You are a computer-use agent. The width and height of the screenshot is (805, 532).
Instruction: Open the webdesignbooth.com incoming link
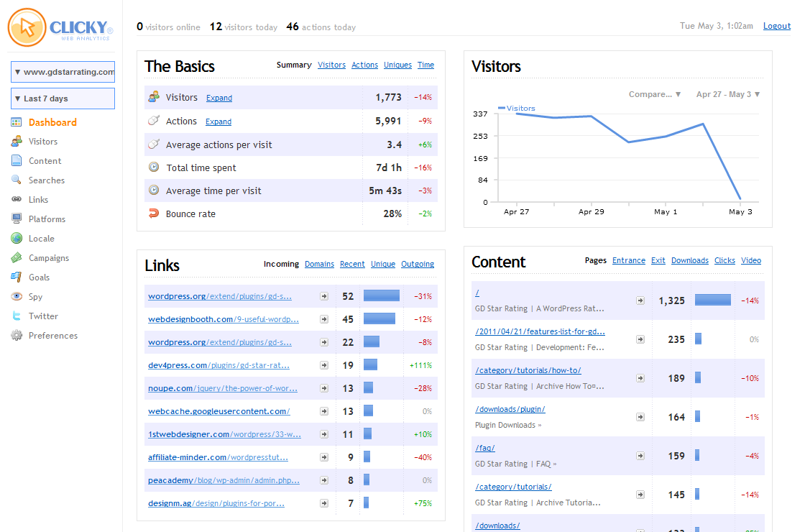coord(224,319)
